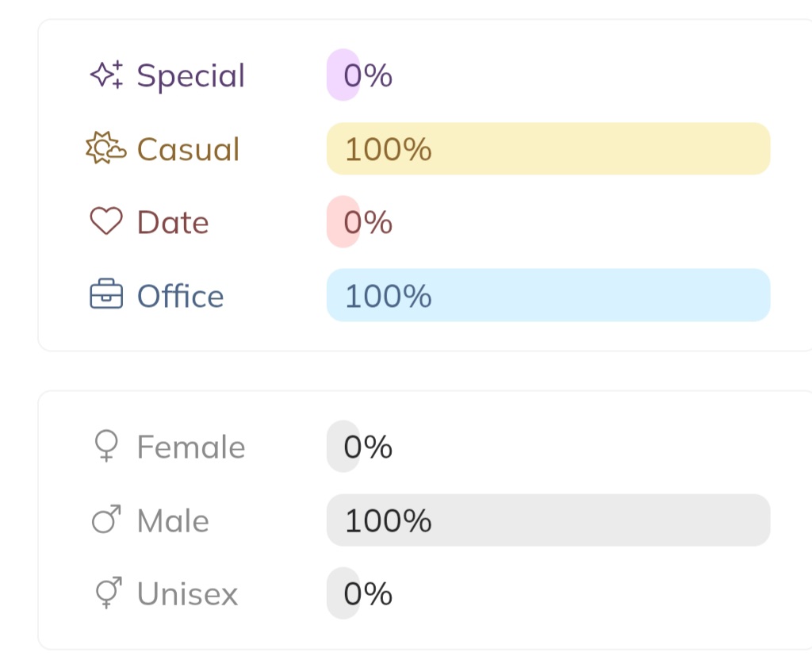This screenshot has width=812, height=664.
Task: Click the pink Date 0% pill
Action: 343,222
